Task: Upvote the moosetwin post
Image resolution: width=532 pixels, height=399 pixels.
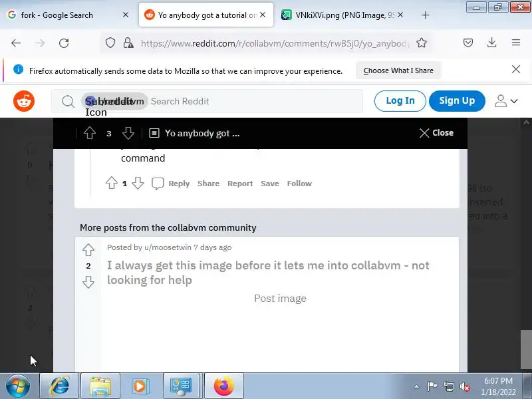Action: (88, 250)
